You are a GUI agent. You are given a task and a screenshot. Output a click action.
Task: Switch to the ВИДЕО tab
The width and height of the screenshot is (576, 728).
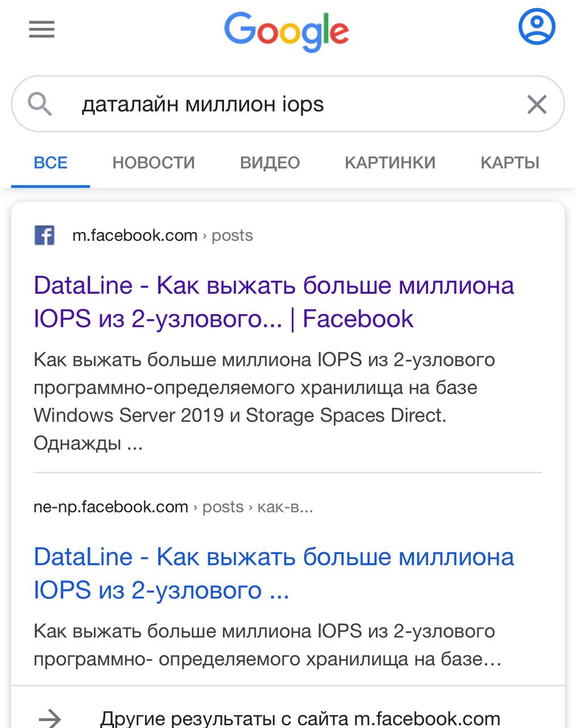(270, 163)
